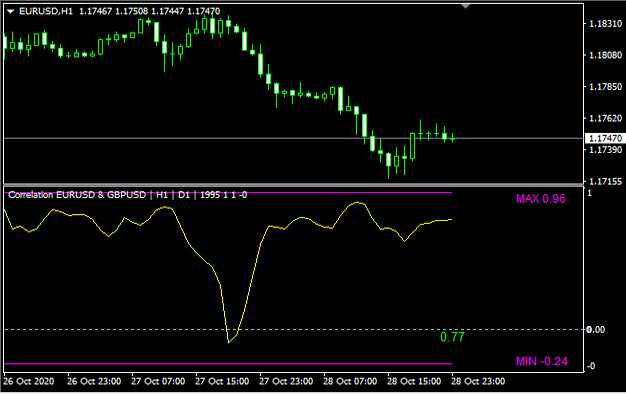Select the MIN -0.24 indicator label
Viewport: 626px width, 394px height.
542,361
